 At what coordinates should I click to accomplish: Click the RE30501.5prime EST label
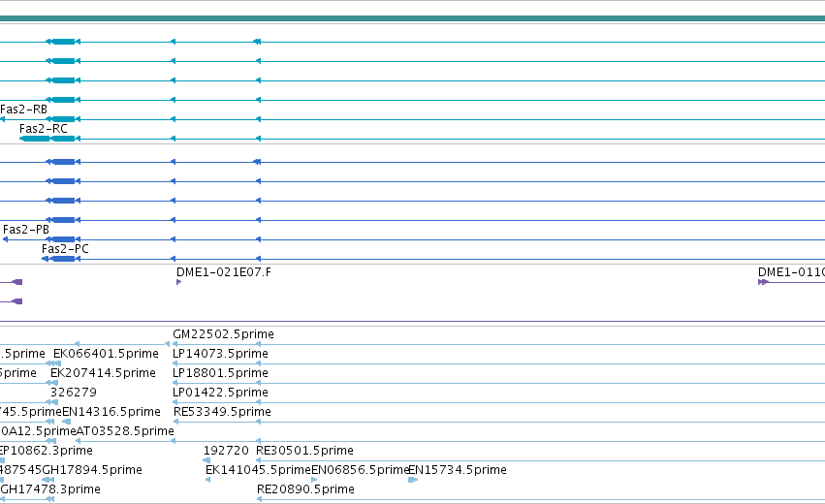[x=304, y=451]
